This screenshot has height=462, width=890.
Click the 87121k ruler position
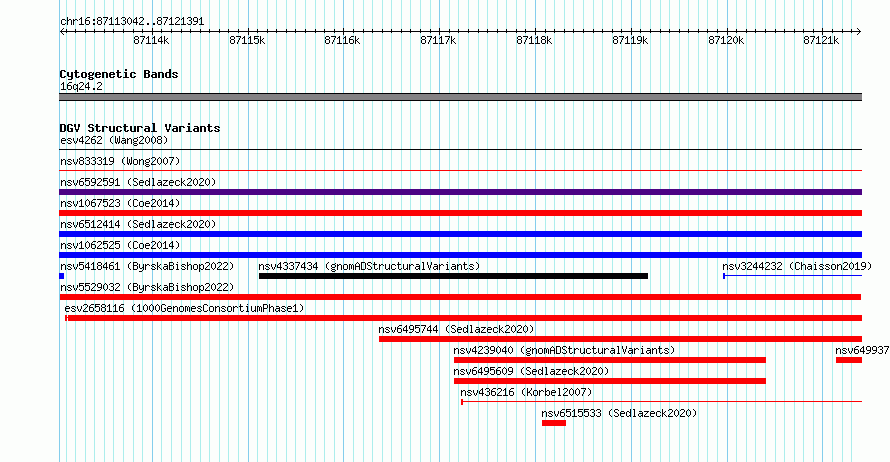821,40
